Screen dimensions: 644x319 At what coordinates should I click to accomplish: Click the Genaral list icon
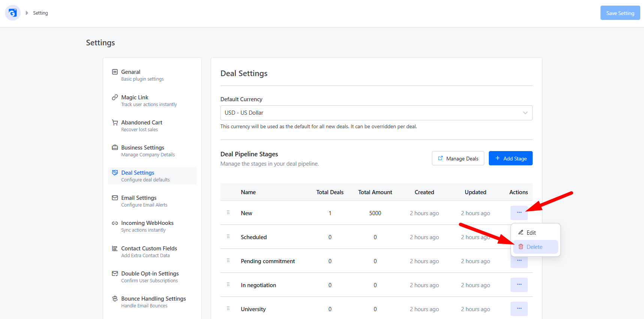click(115, 72)
